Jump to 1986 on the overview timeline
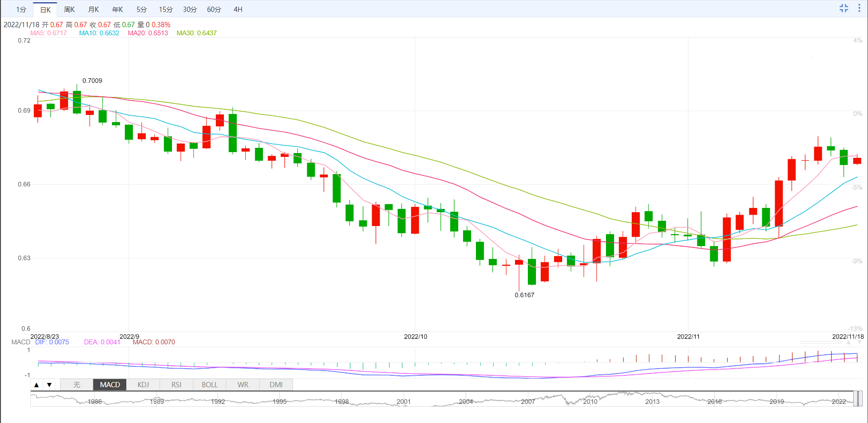 click(x=95, y=402)
